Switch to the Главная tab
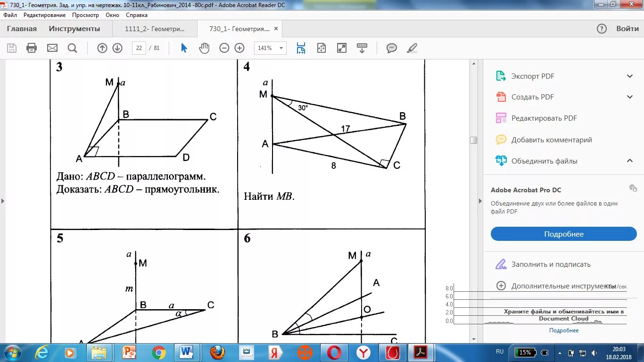 point(22,29)
